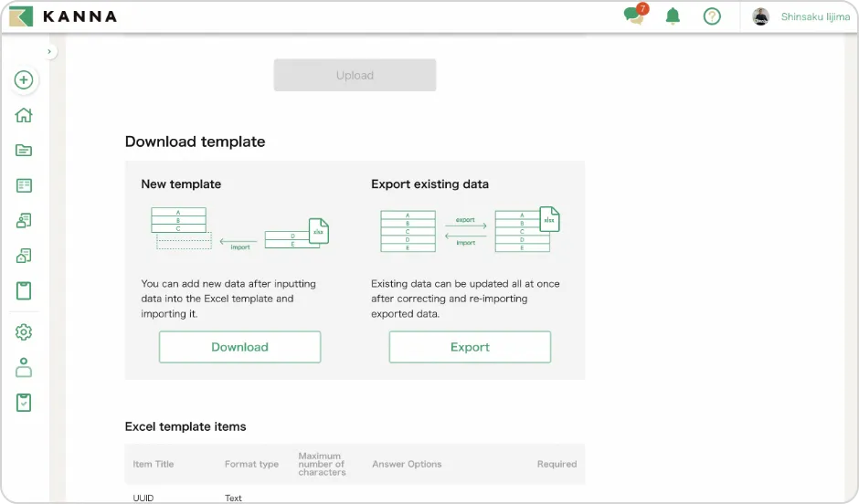
Task: Click the Export existing data illustration
Action: coord(469,230)
